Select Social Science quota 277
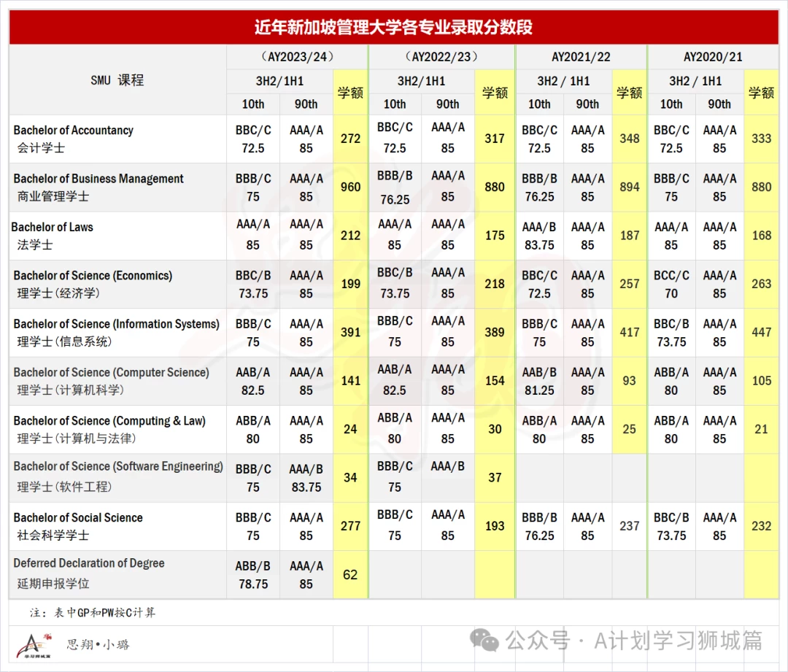Viewport: 788px width, 672px height. tap(350, 526)
